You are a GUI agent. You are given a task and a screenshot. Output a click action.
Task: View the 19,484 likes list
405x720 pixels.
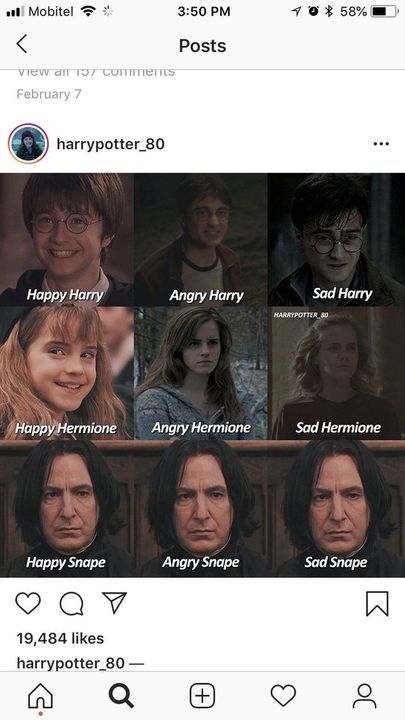(x=60, y=638)
